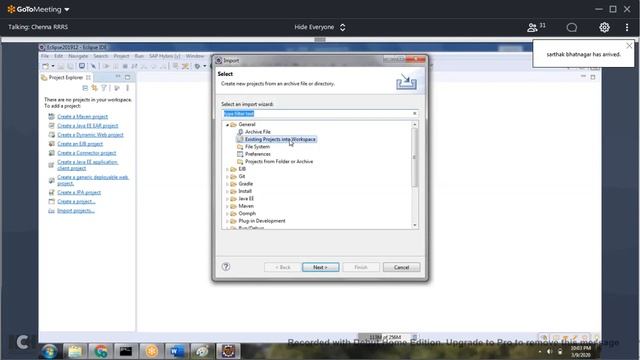Open the GoToMeeting attendees list icon
Screen dimensions: 640x360
point(532,27)
